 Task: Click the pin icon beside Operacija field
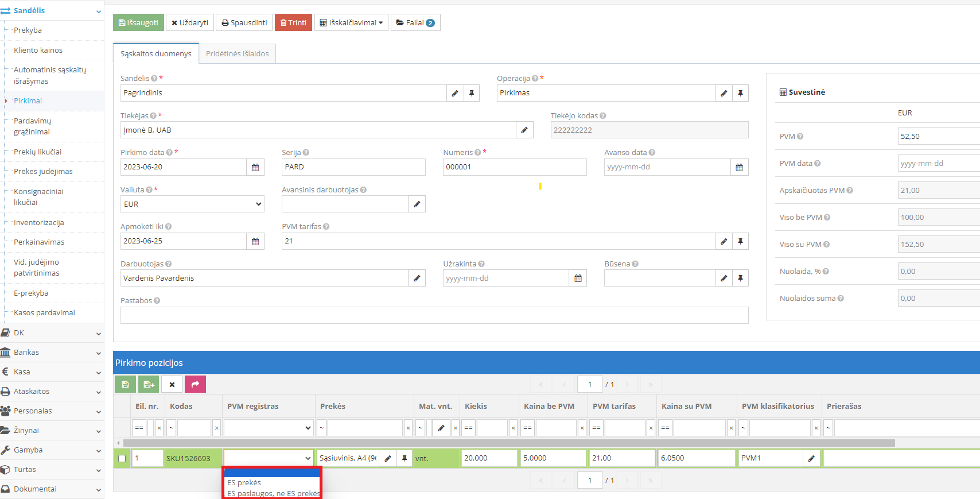(740, 93)
